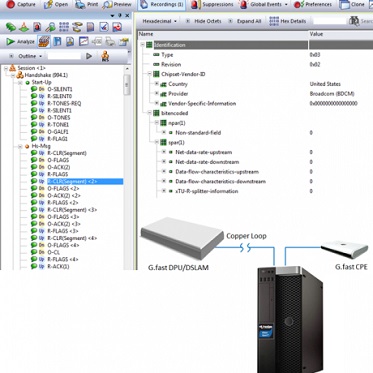Image resolution: width=373 pixels, height=373 pixels.
Task: Click the Open button in toolbar
Action: [56, 5]
